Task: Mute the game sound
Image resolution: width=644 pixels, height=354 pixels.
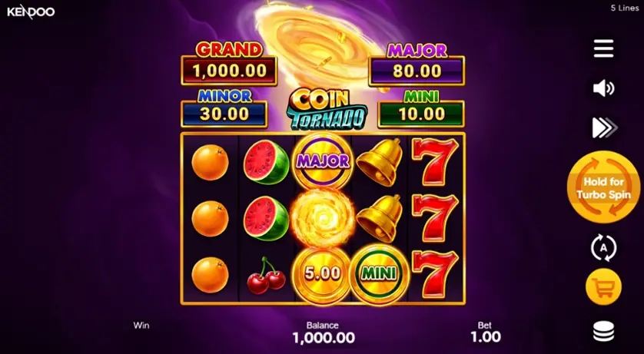Action: click(x=603, y=88)
